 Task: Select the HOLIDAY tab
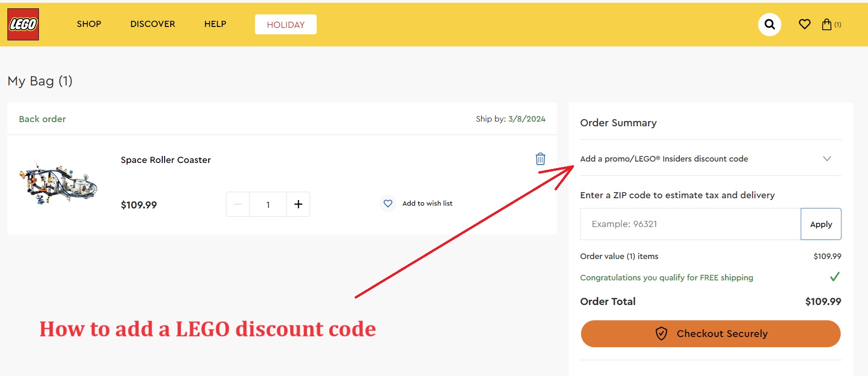click(286, 24)
